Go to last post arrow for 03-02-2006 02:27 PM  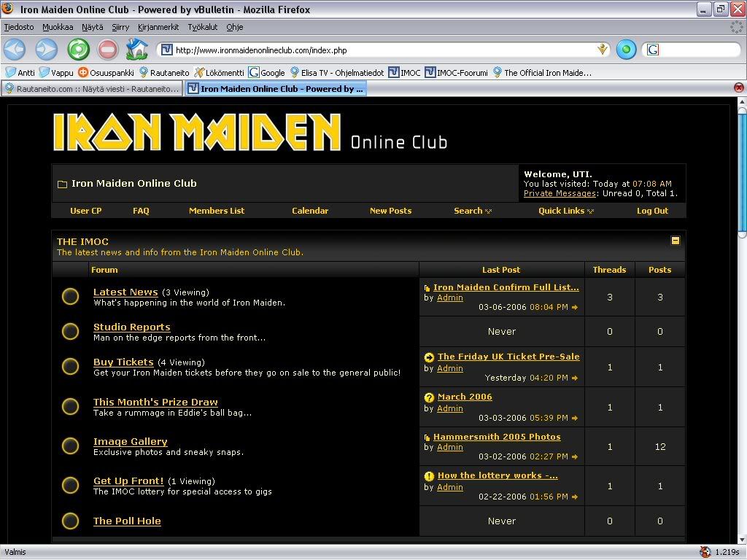click(x=575, y=456)
